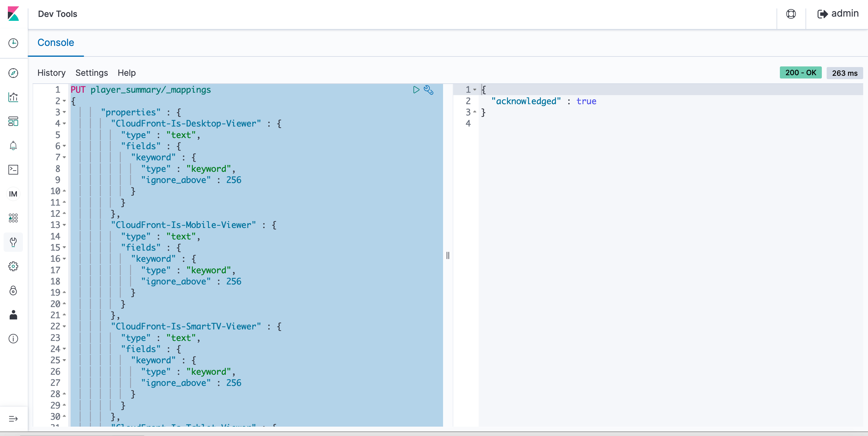The image size is (868, 436).
Task: Click the admin logout button
Action: coord(838,14)
